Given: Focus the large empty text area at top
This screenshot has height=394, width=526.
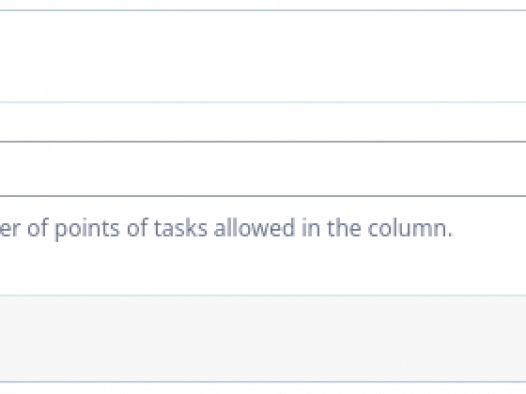Looking at the screenshot, I should 263,56.
